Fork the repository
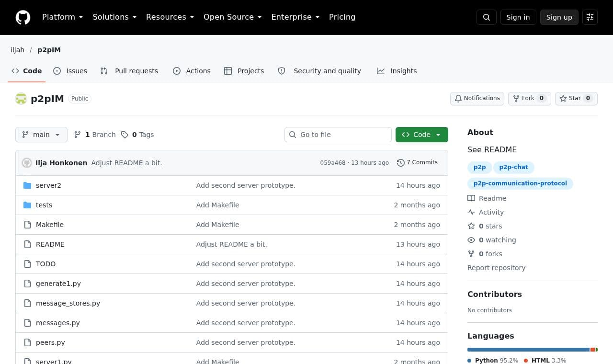Image resolution: width=613 pixels, height=364 pixels. point(530,98)
